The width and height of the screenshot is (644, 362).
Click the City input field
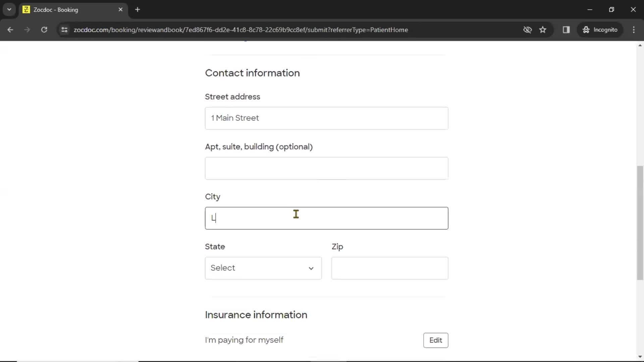tap(326, 218)
